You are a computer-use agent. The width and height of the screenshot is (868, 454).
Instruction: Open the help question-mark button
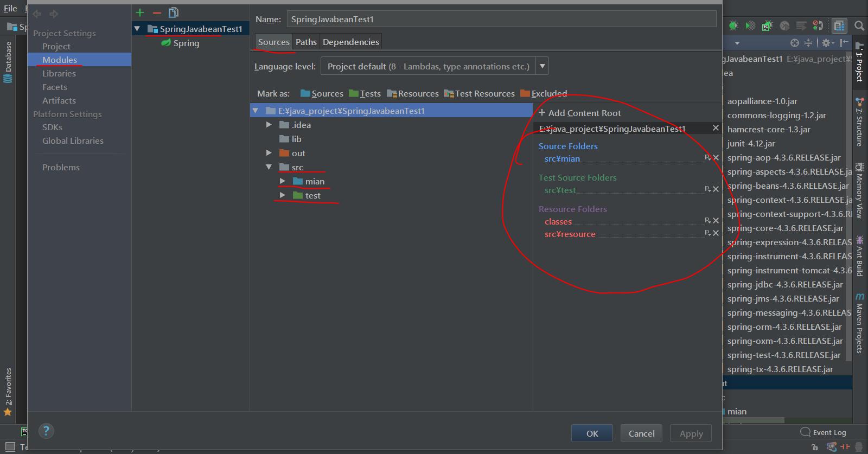[x=46, y=431]
